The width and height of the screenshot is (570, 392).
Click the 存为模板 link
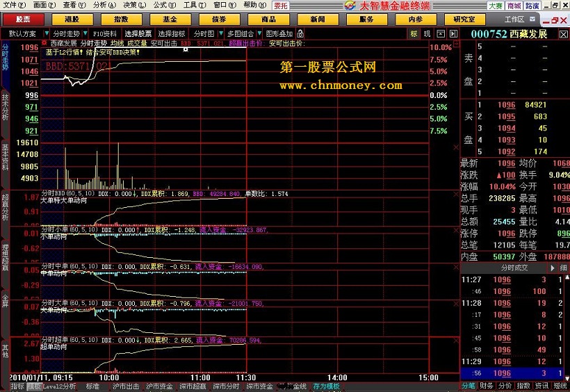click(x=326, y=386)
